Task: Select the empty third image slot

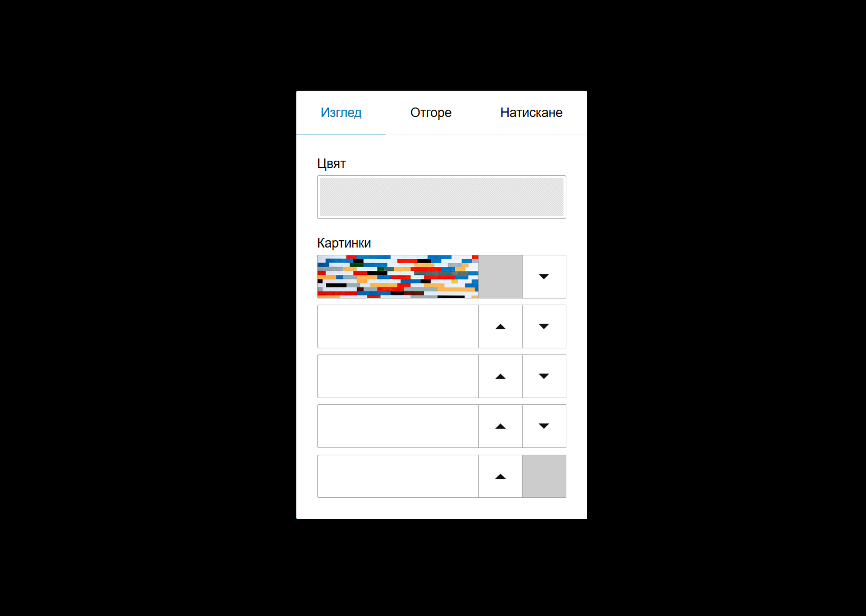Action: (398, 376)
